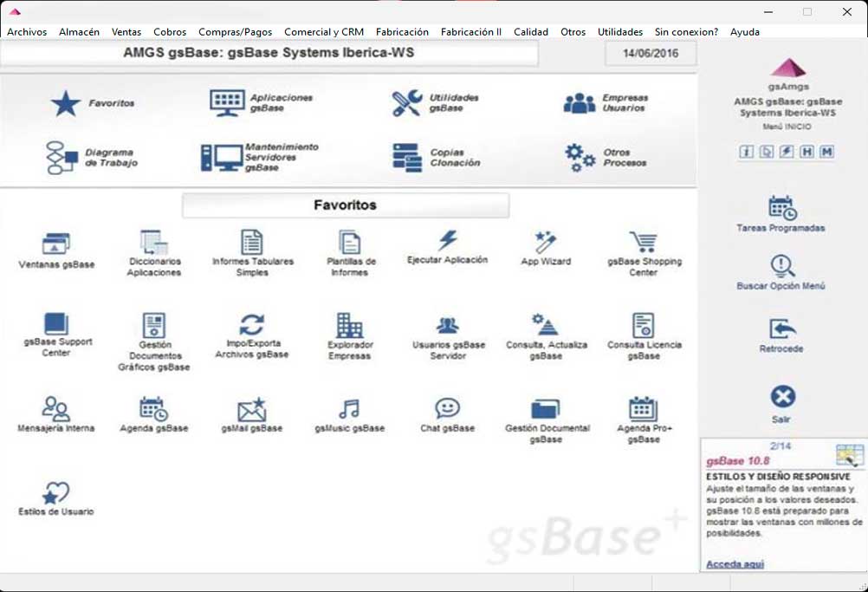Open Diccionarios Aplicaciones
Viewport: 868px width, 592px height.
coord(154,252)
